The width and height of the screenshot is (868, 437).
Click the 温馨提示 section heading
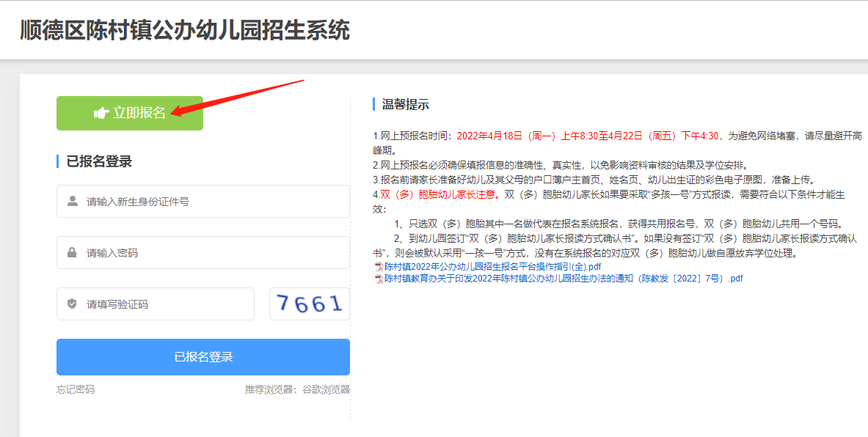tap(405, 104)
